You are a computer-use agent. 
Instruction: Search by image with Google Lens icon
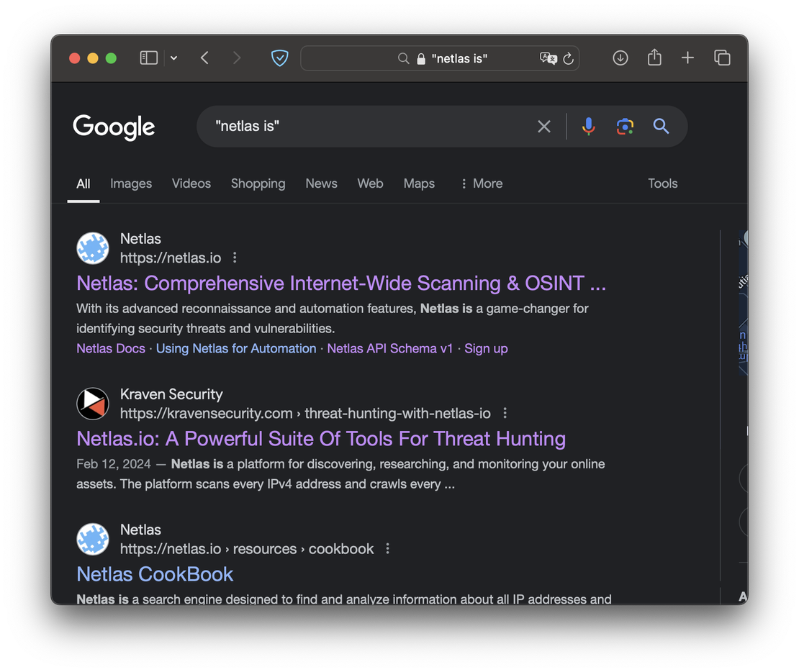[x=625, y=127]
